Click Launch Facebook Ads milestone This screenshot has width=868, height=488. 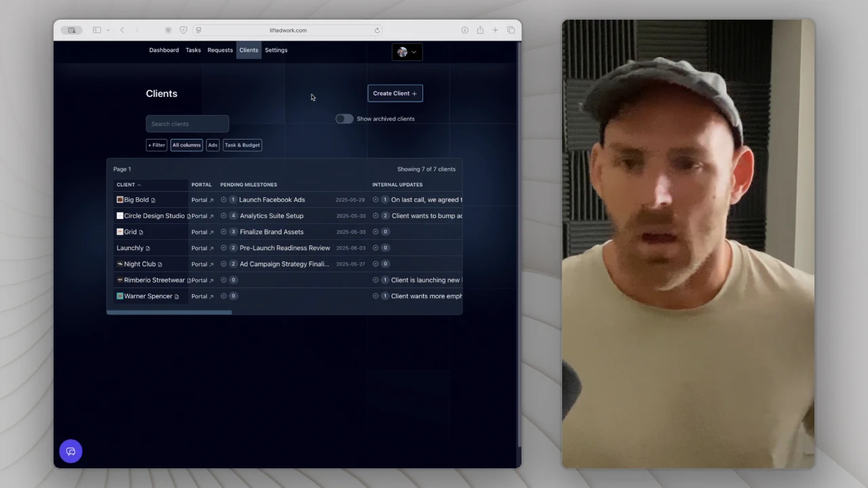click(272, 200)
